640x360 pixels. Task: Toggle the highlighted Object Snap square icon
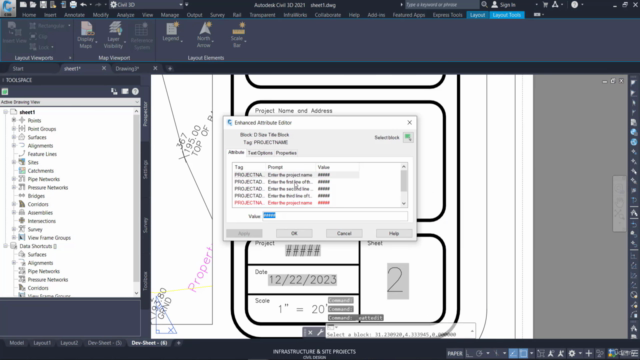(523, 353)
